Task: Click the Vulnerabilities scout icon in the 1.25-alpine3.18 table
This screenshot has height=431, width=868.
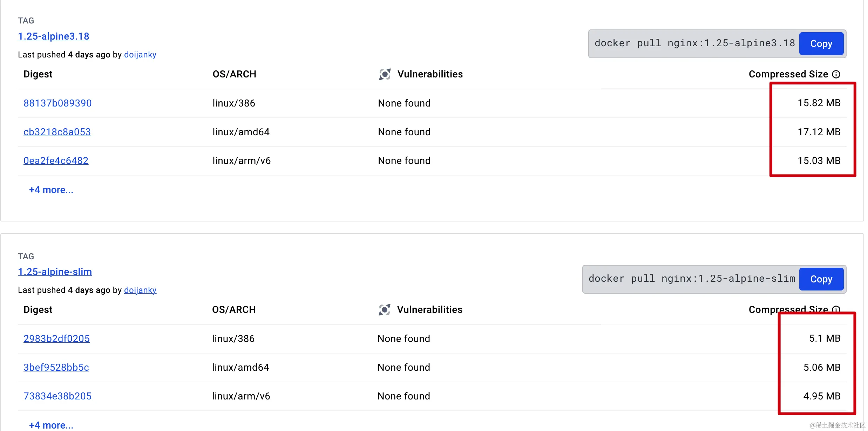Action: click(x=385, y=74)
